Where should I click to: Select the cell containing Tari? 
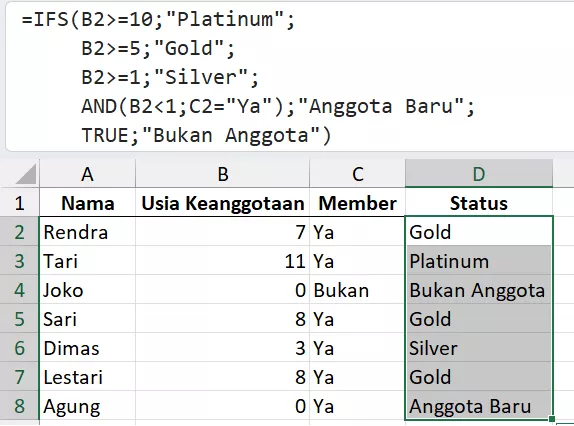pos(87,261)
